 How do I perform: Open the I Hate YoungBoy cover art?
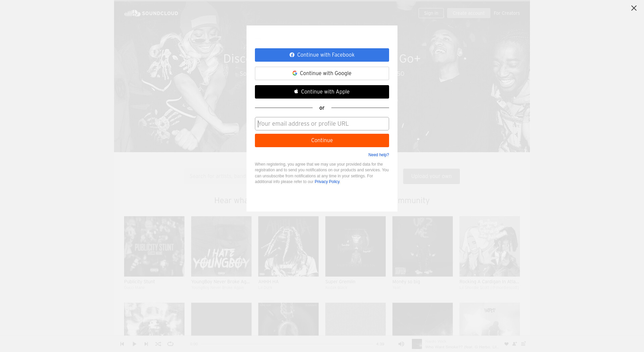[x=221, y=246]
